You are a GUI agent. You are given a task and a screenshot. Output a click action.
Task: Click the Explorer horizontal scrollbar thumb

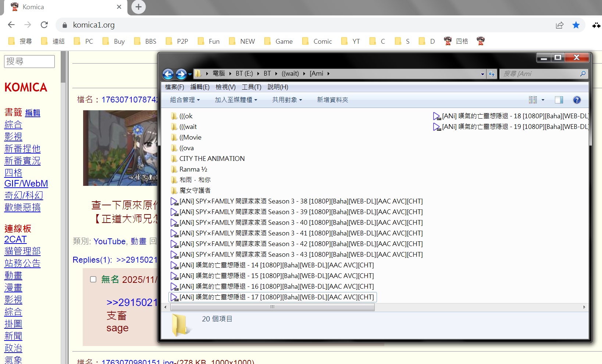(x=271, y=307)
